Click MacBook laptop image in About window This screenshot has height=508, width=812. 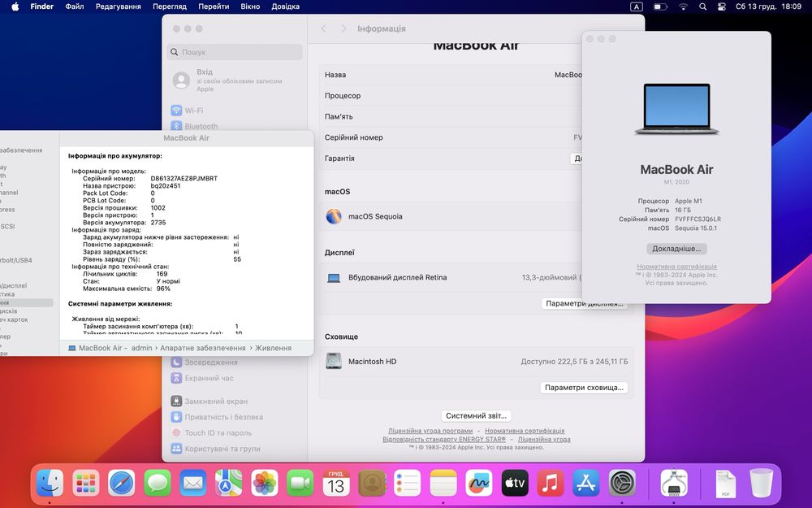tap(677, 110)
